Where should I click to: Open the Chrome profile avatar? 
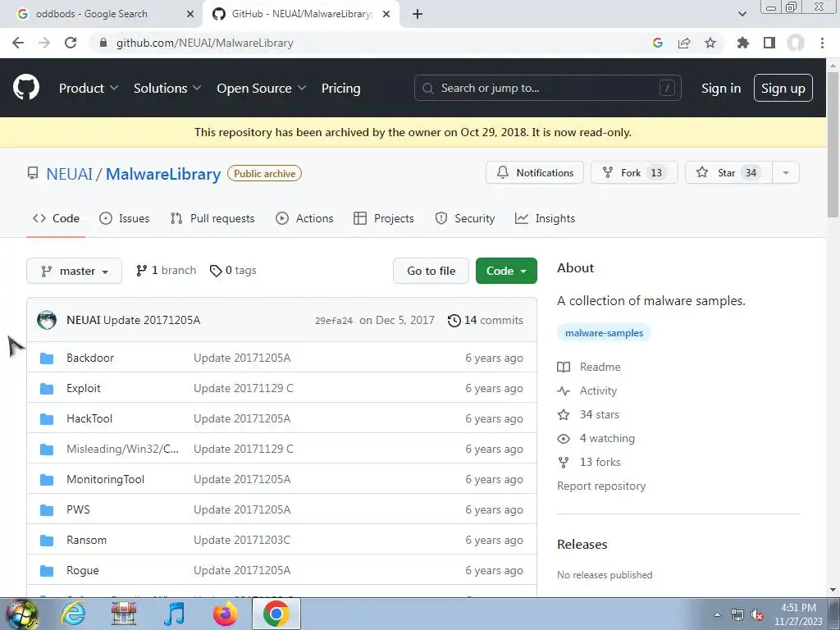coord(796,43)
